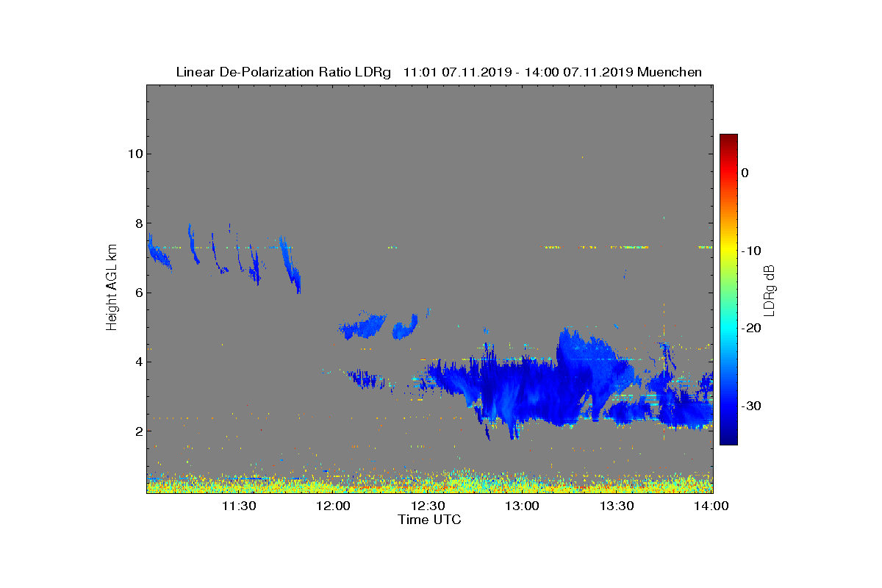Click the 'Time UTC' axis label

pyautogui.click(x=430, y=520)
